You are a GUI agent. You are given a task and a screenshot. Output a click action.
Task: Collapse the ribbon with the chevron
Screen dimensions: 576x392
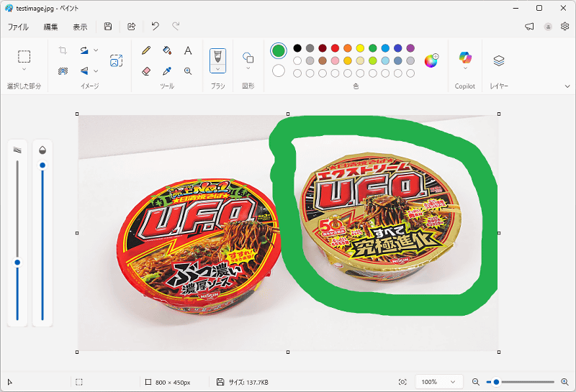click(567, 86)
